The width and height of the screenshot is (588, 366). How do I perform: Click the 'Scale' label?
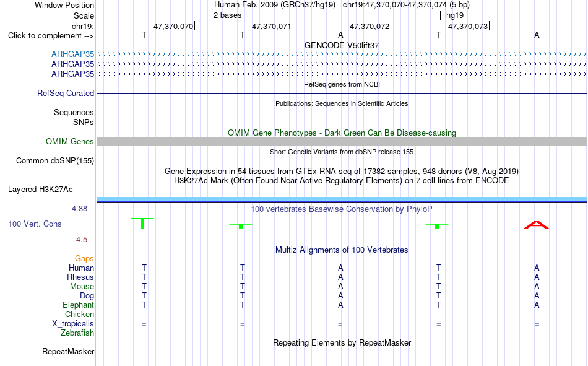[84, 15]
